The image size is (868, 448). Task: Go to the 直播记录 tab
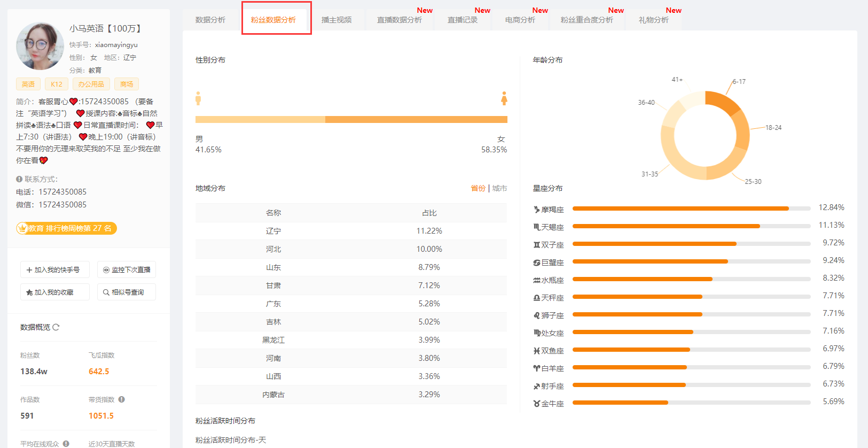463,20
